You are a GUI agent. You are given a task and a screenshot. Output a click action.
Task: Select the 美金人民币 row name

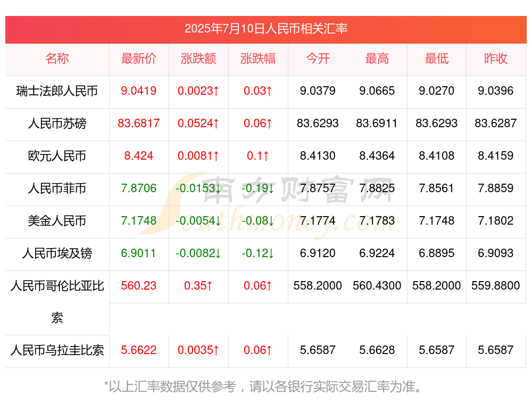[x=57, y=221]
